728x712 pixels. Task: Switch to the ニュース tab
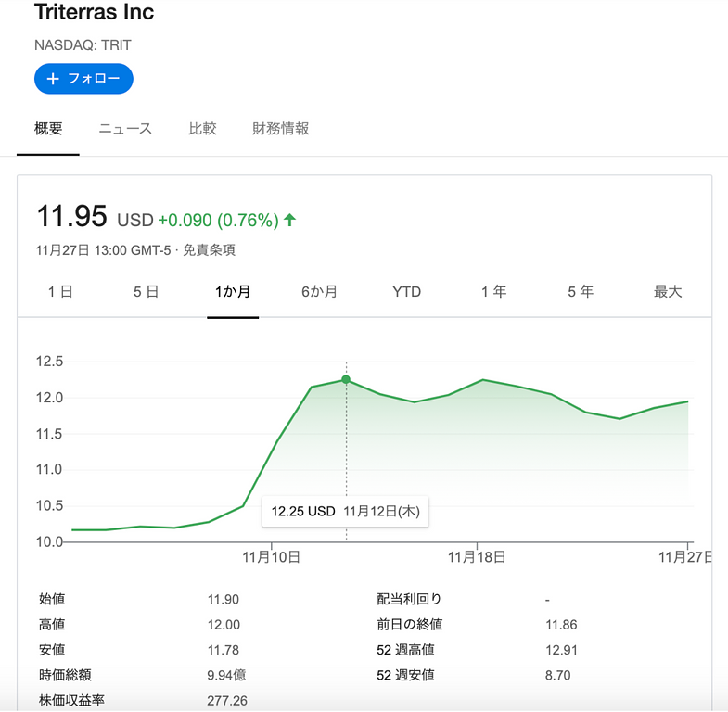point(125,129)
